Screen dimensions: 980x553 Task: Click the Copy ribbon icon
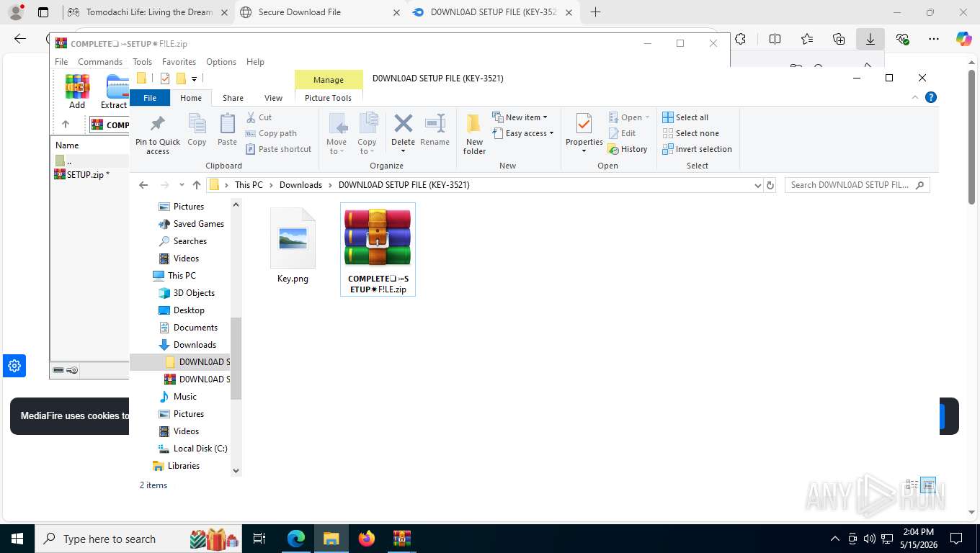(x=197, y=130)
